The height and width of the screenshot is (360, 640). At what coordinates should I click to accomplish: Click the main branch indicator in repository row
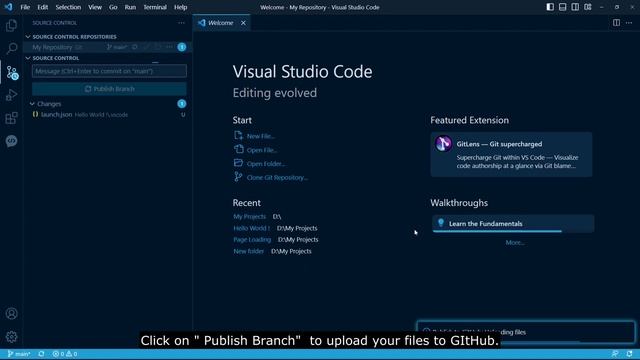tap(117, 47)
